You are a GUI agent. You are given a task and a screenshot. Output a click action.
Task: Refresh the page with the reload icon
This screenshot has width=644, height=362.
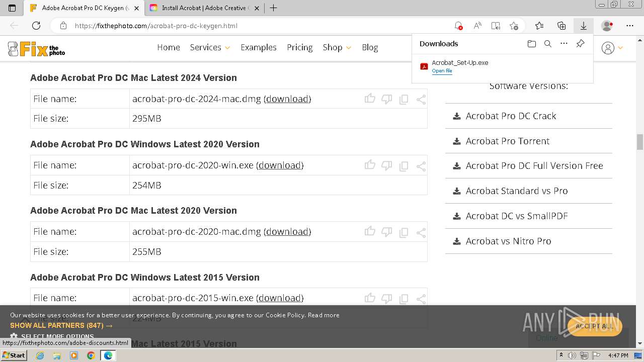click(36, 26)
